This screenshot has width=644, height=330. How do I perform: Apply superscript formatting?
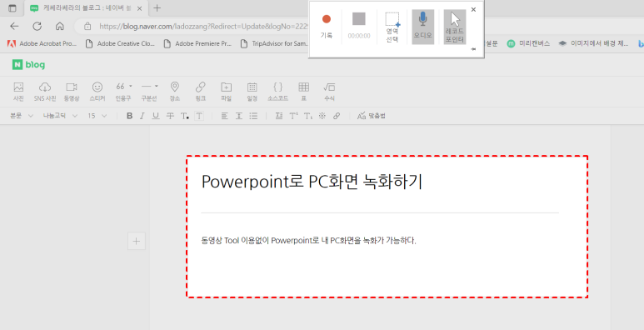click(293, 116)
